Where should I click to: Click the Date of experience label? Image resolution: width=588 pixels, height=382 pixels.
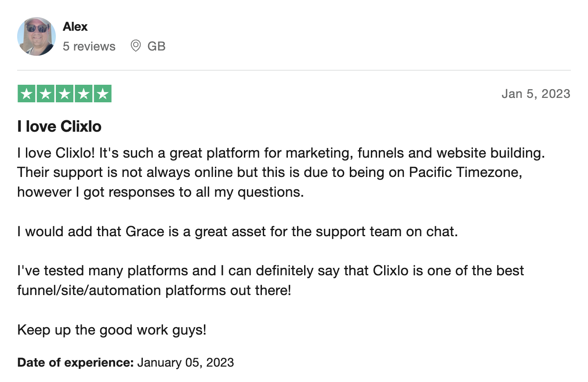pyautogui.click(x=75, y=363)
